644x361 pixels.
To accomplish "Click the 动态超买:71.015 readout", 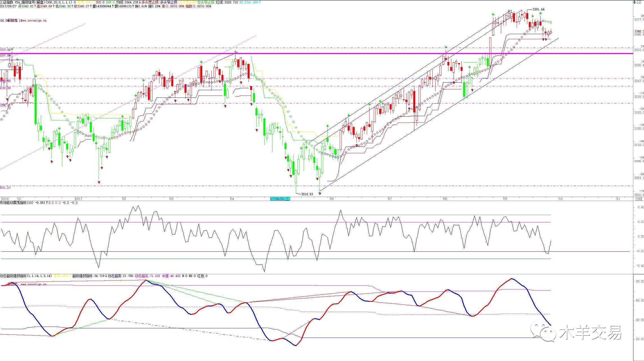I will point(148,276).
